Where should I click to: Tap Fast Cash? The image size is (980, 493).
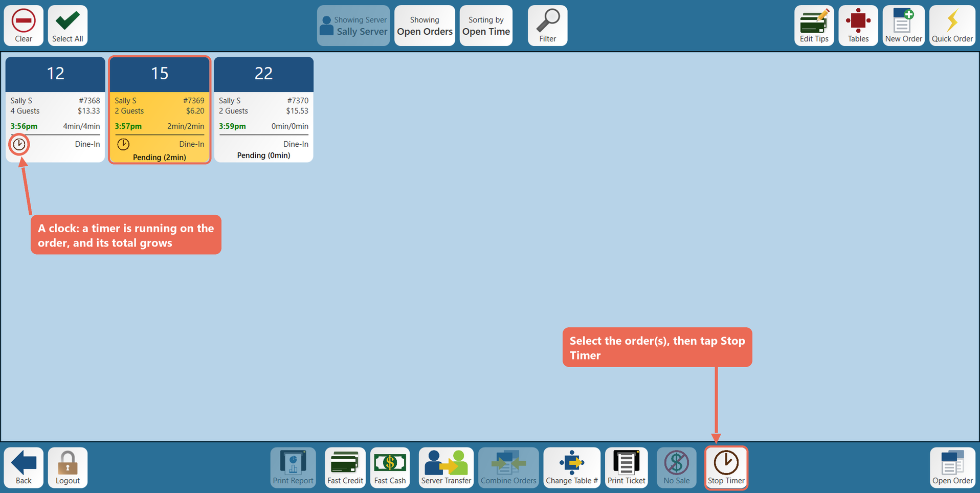[390, 467]
